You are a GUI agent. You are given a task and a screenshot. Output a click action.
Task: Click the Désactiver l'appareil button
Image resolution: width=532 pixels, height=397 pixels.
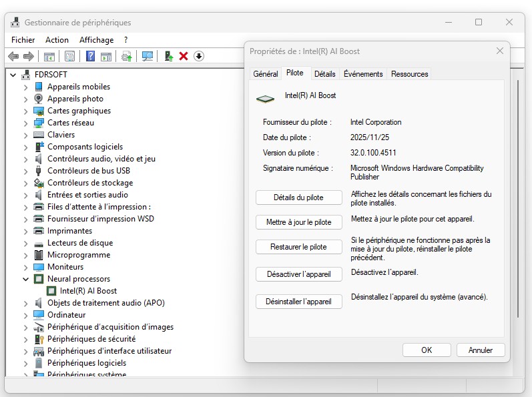click(298, 274)
